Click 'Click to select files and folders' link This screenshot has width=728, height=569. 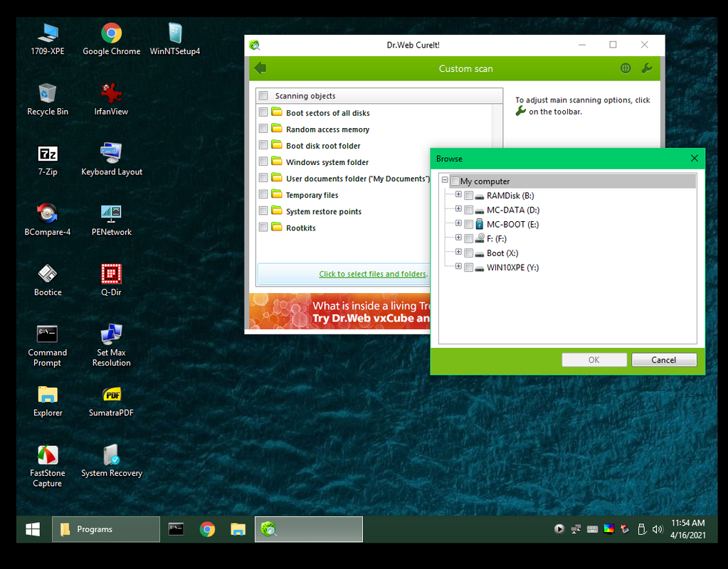point(372,274)
